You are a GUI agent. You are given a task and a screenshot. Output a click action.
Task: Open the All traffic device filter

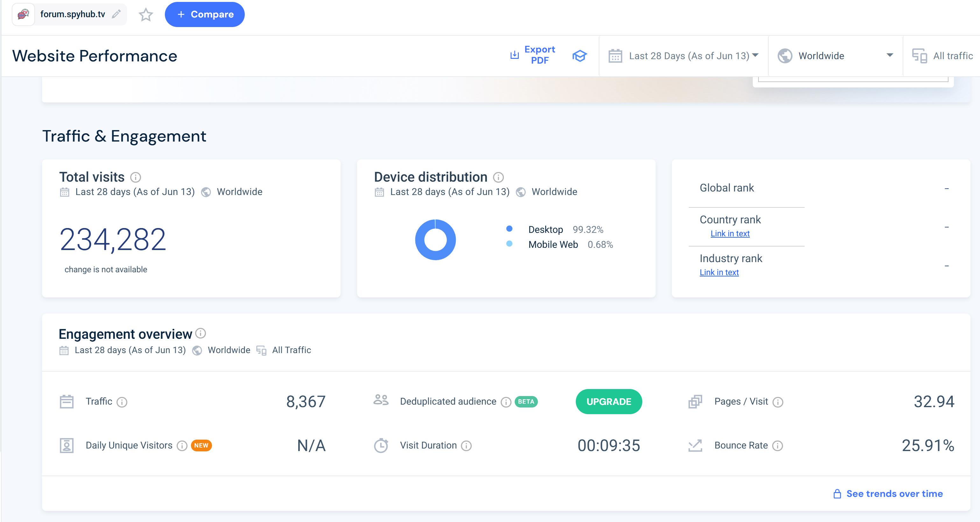[x=943, y=56]
